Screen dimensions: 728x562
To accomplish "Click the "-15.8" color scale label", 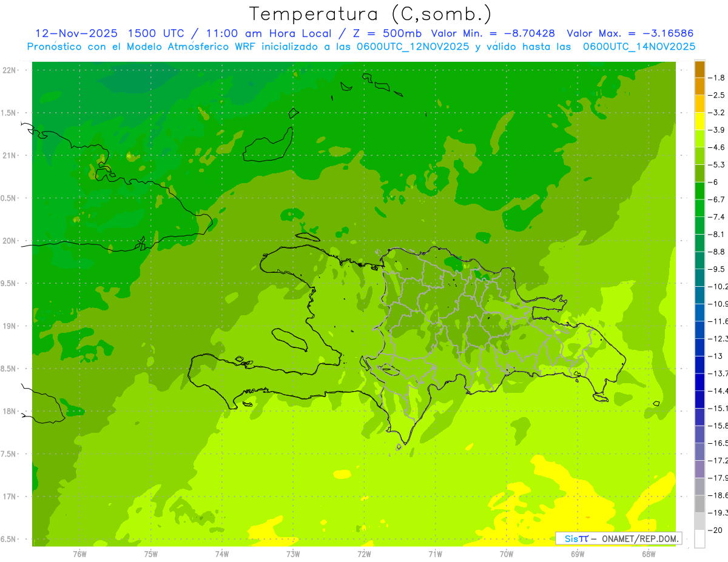I will click(x=718, y=426).
